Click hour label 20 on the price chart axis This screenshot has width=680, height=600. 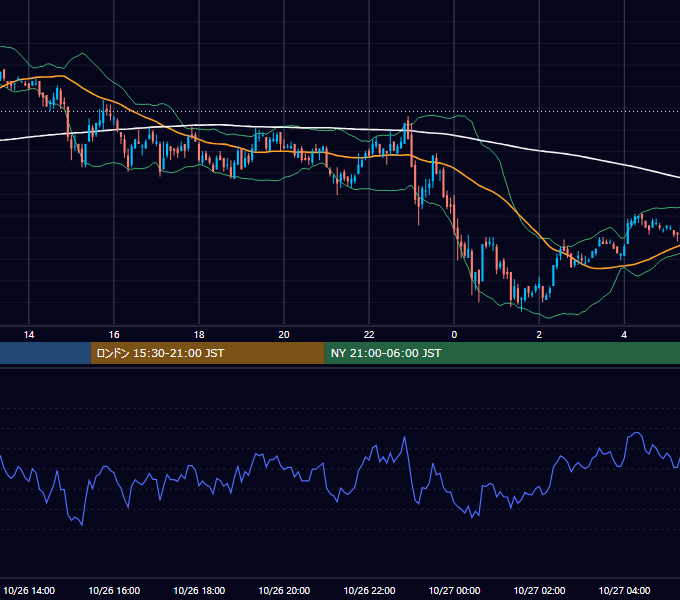pos(284,335)
